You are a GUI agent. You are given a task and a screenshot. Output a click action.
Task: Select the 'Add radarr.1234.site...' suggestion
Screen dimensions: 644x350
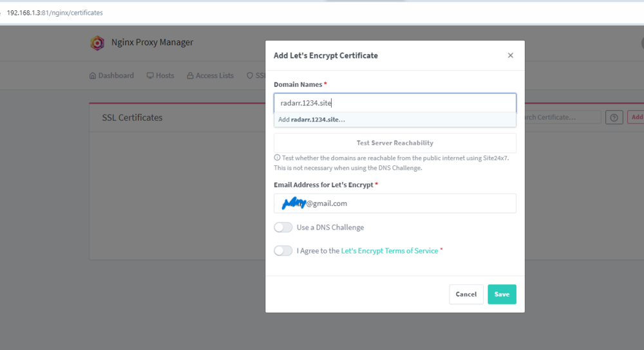395,120
